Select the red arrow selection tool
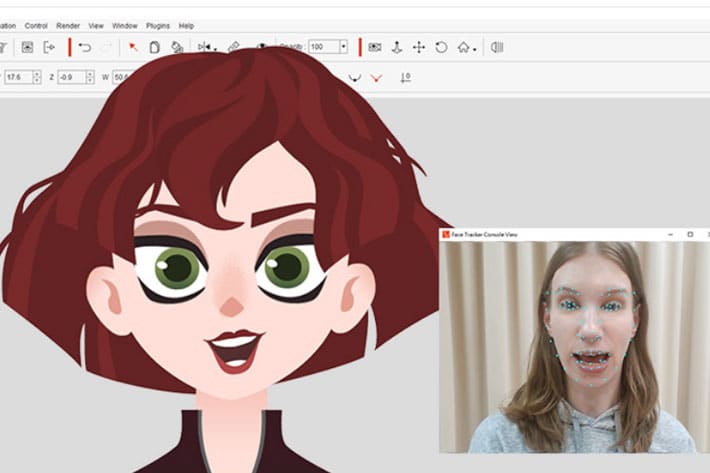 point(133,47)
